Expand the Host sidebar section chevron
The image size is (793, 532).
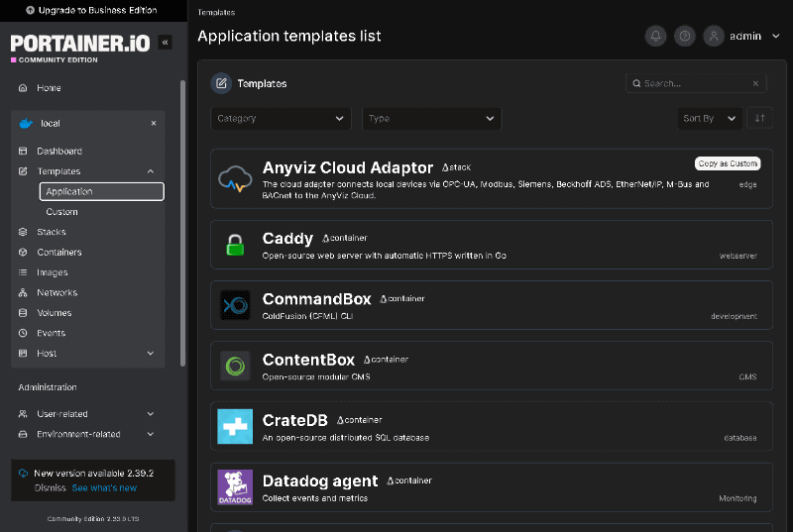point(151,353)
